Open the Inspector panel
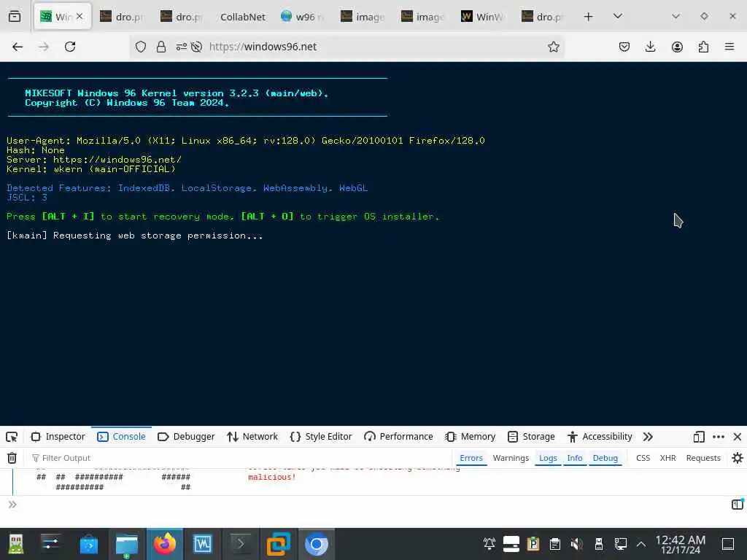Viewport: 747px width, 560px height. [x=58, y=437]
